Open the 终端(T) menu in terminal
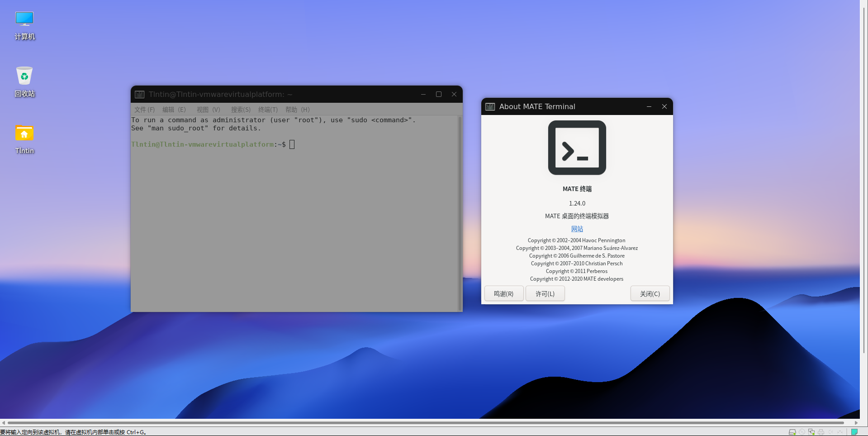The width and height of the screenshot is (868, 436). pos(268,110)
